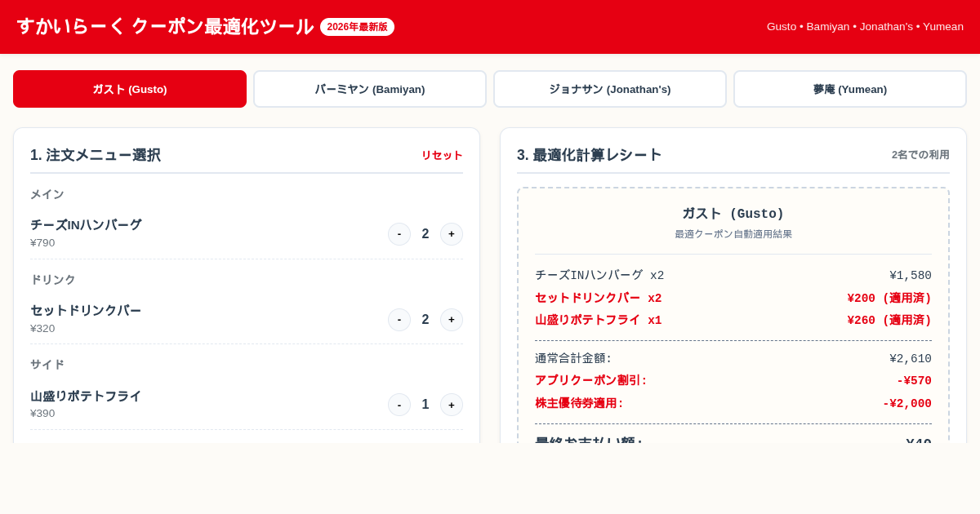Click receipt line セットドリンクバー x2
Image resolution: width=980 pixels, height=514 pixels.
point(599,299)
